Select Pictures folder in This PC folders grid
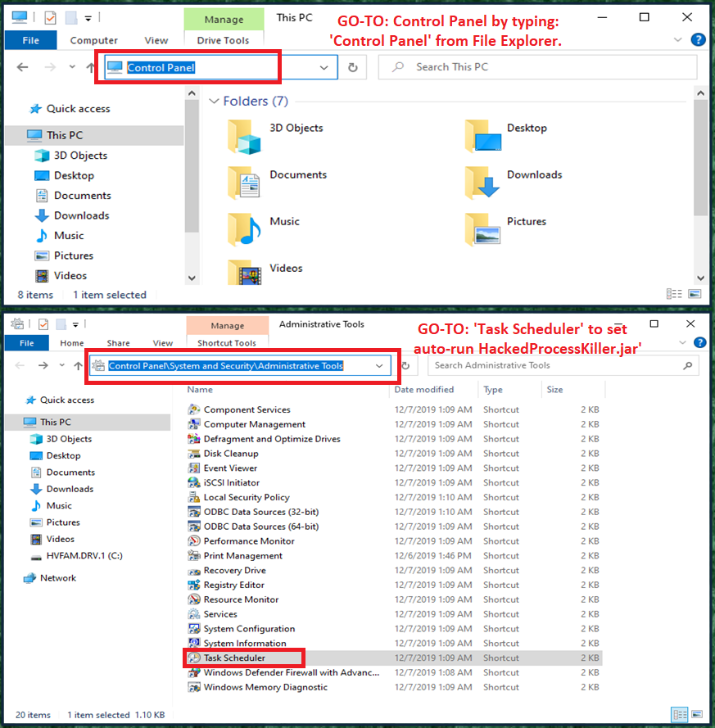715x728 pixels. click(505, 229)
